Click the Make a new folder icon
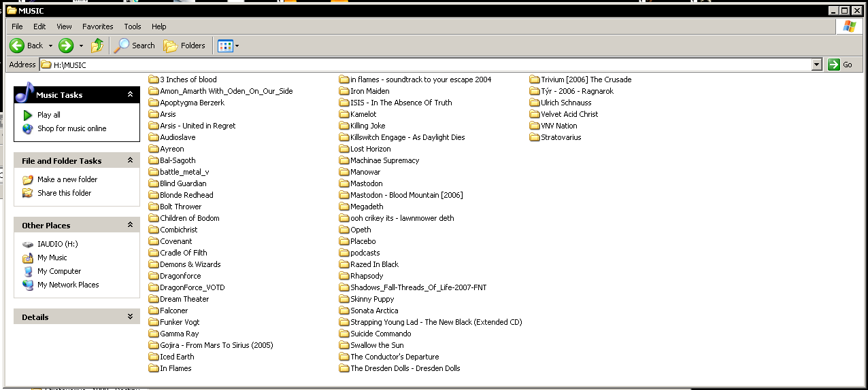 (x=28, y=179)
